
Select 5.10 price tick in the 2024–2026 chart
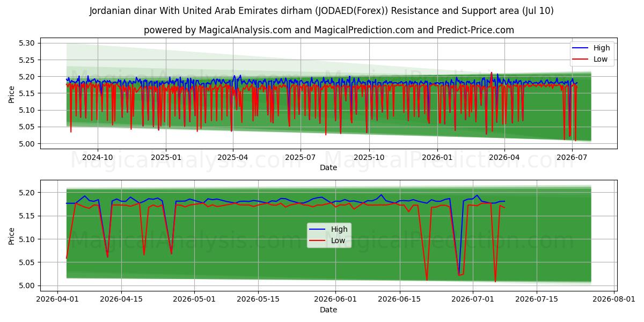(27, 110)
